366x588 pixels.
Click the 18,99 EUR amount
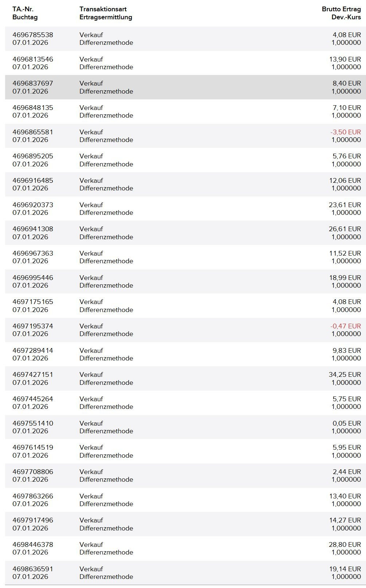(x=345, y=278)
